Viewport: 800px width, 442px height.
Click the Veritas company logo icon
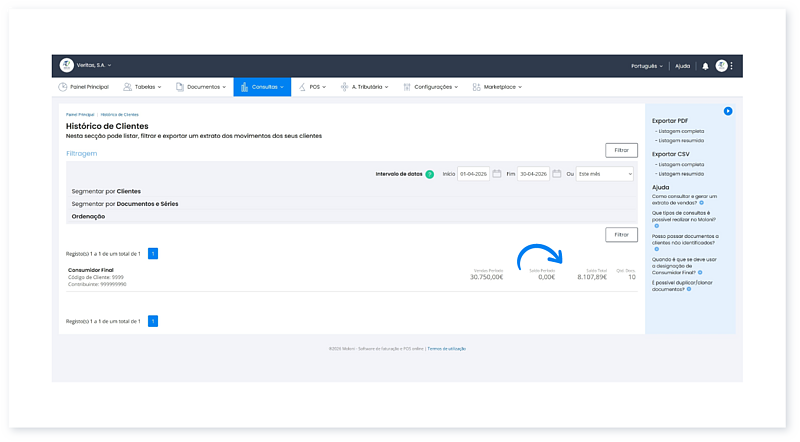click(x=66, y=66)
